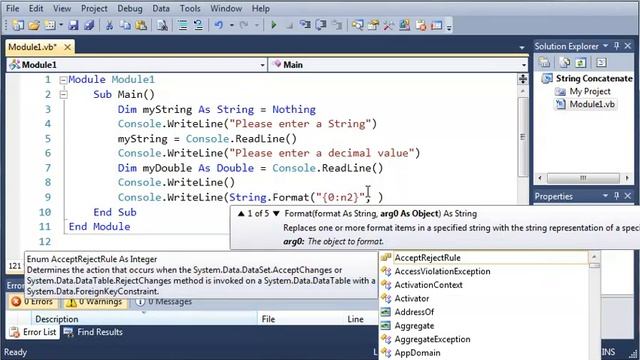Image resolution: width=640 pixels, height=360 pixels.
Task: Open the Debug menu
Action: click(130, 8)
